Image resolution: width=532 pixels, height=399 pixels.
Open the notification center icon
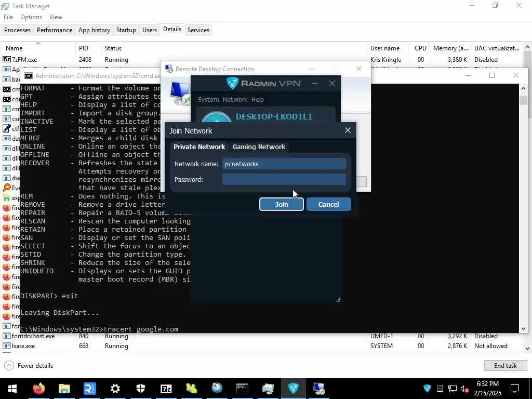[515, 389]
